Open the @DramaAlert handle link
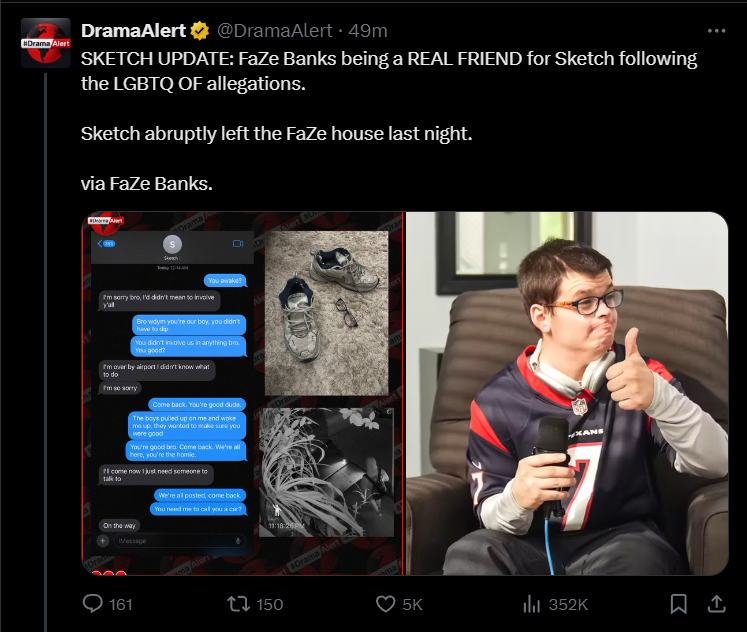Screen dimensions: 747x632 pyautogui.click(x=274, y=31)
